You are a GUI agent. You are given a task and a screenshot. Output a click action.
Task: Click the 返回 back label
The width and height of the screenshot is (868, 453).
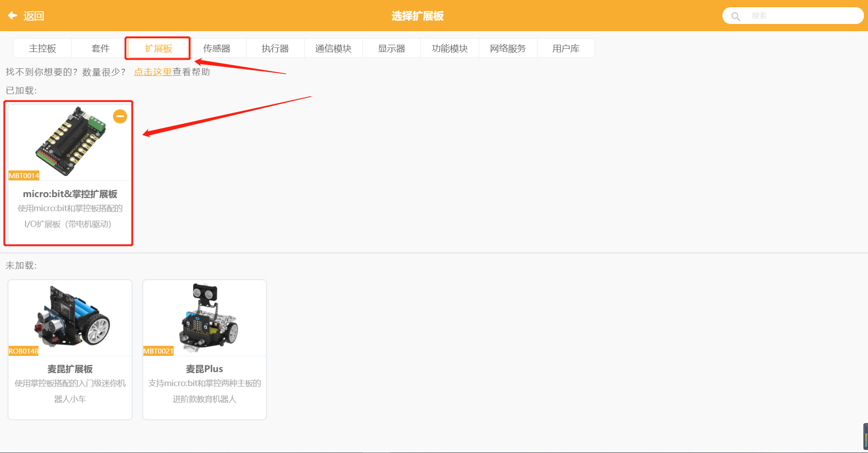(34, 16)
